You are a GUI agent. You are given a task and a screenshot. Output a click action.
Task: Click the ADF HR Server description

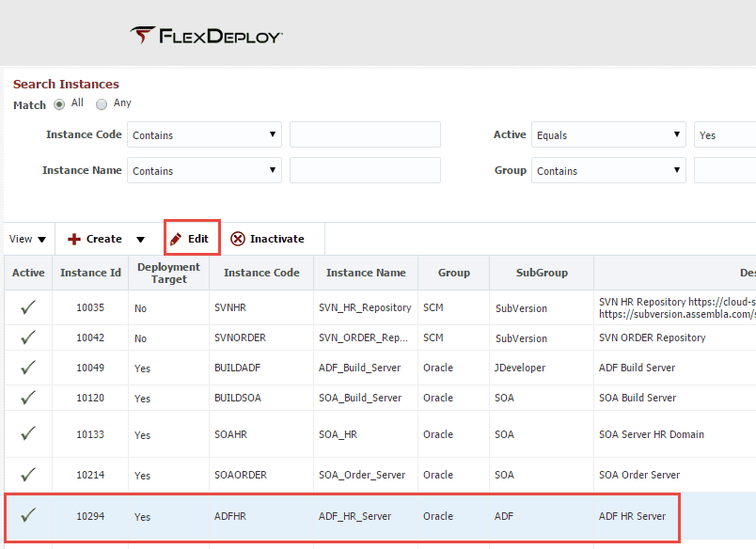pos(632,516)
